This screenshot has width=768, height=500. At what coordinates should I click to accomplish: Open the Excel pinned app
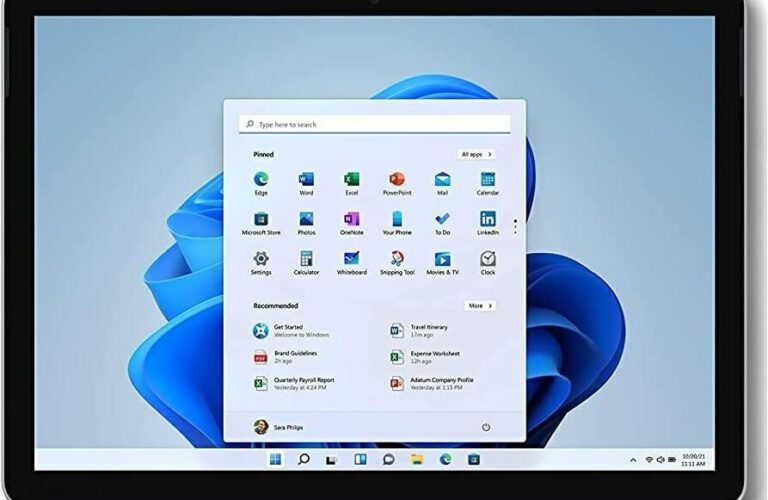[x=352, y=184]
